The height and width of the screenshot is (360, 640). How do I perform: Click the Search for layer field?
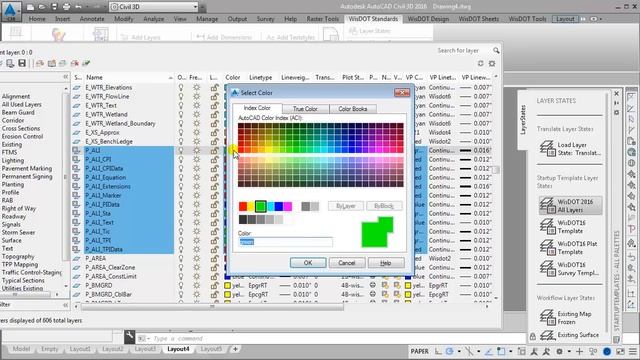coord(463,50)
